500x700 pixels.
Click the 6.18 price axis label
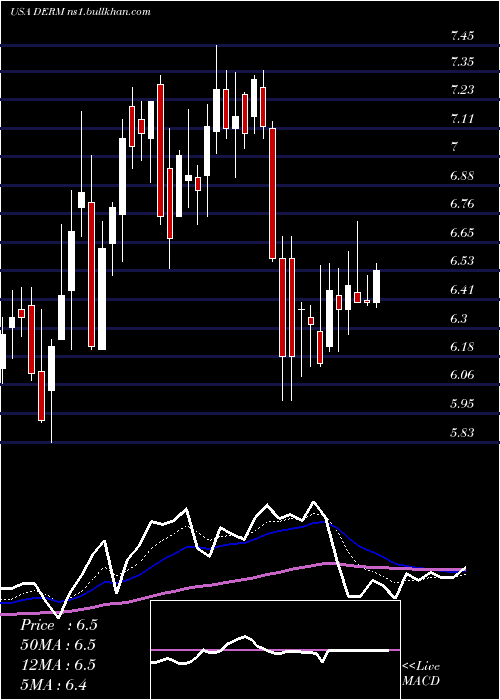462,347
